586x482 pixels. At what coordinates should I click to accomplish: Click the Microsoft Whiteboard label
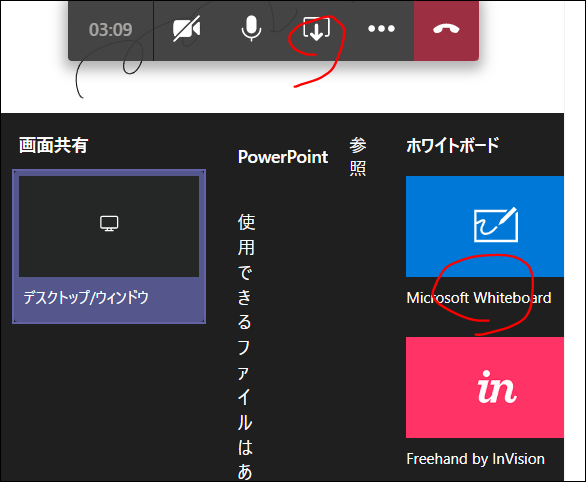[x=479, y=298]
